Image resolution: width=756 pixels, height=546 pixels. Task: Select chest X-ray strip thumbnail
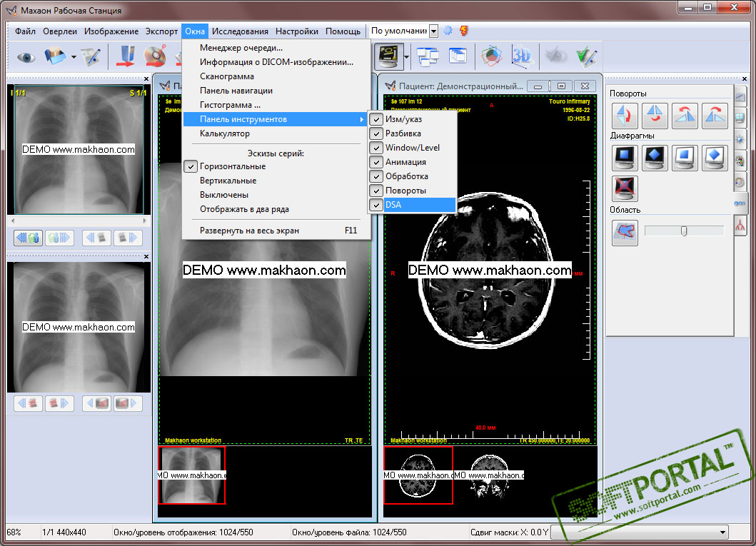coord(191,475)
